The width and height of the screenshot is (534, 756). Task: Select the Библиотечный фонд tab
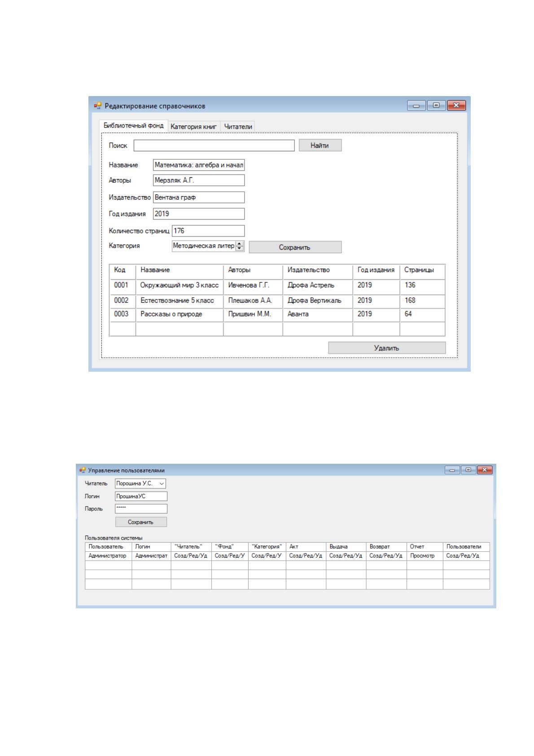133,126
